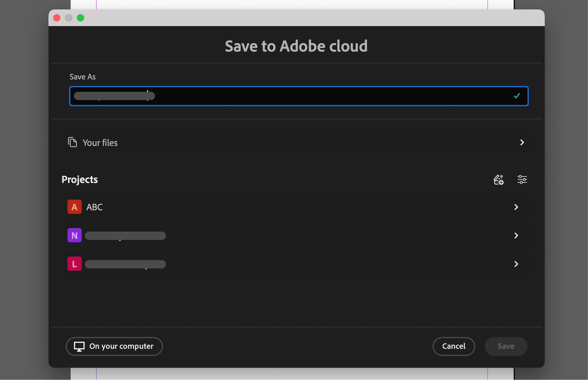Cancel the save dialog
The height and width of the screenshot is (380, 588).
click(454, 346)
